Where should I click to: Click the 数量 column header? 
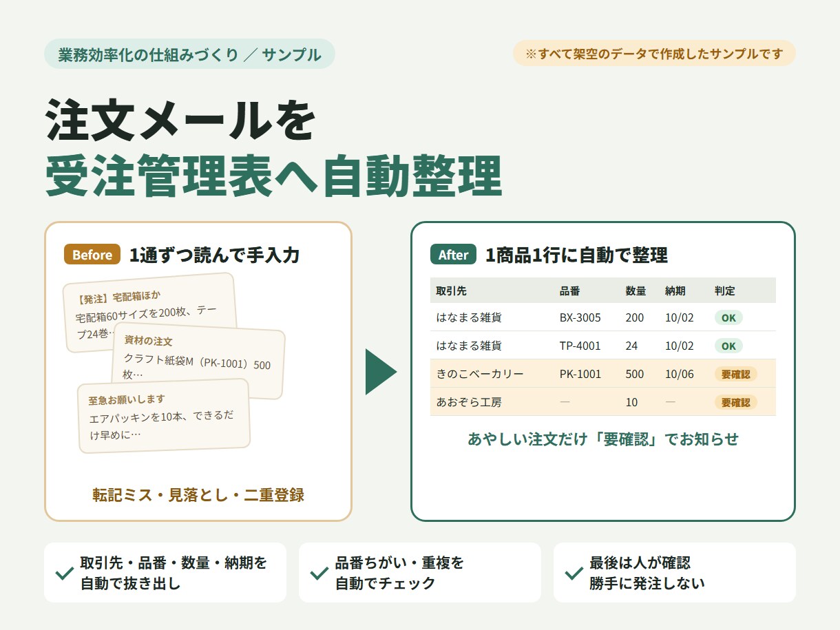[x=636, y=291]
